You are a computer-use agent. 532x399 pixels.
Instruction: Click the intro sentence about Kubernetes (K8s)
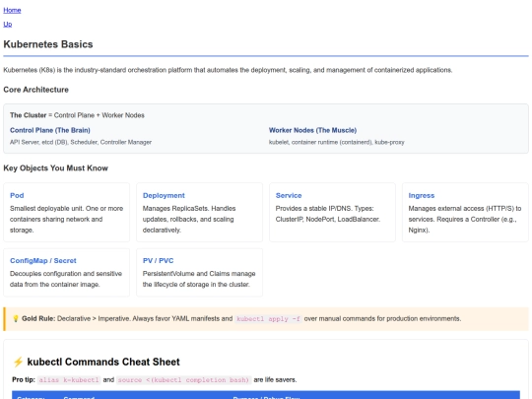tap(228, 70)
